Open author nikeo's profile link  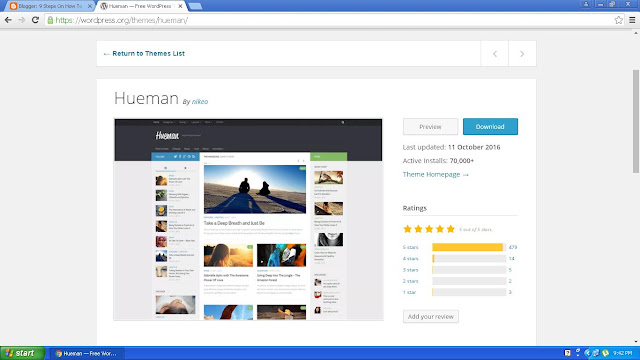tap(200, 102)
